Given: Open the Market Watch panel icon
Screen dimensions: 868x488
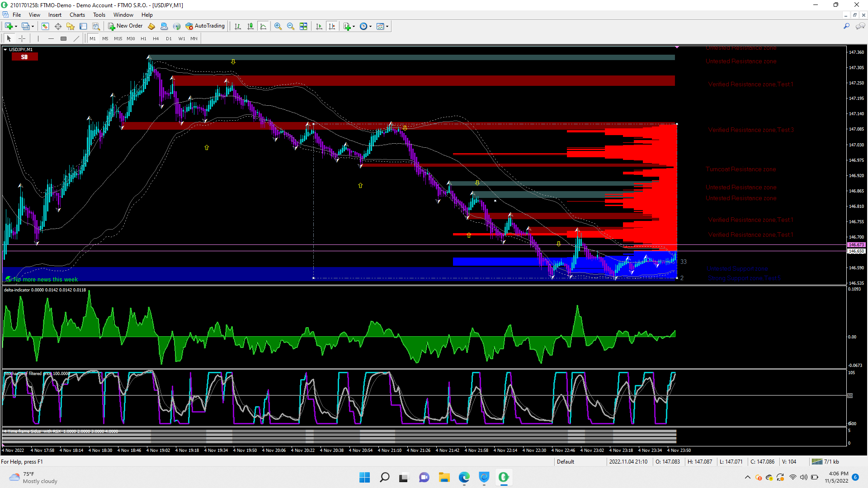Looking at the screenshot, I should click(x=45, y=26).
